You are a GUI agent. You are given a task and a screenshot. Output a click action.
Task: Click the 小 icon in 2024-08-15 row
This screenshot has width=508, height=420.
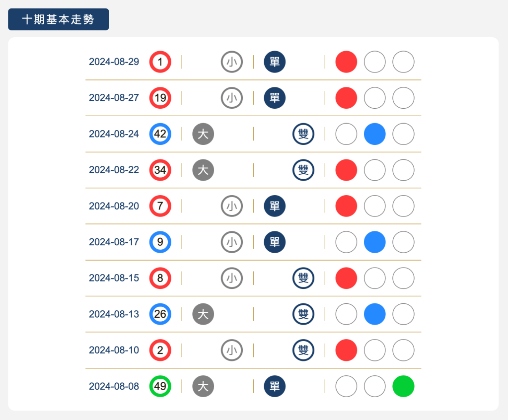pyautogui.click(x=232, y=278)
